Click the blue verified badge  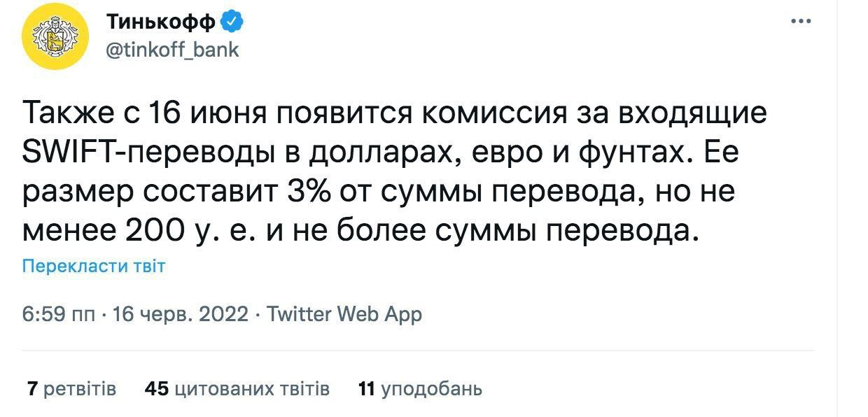tap(232, 22)
